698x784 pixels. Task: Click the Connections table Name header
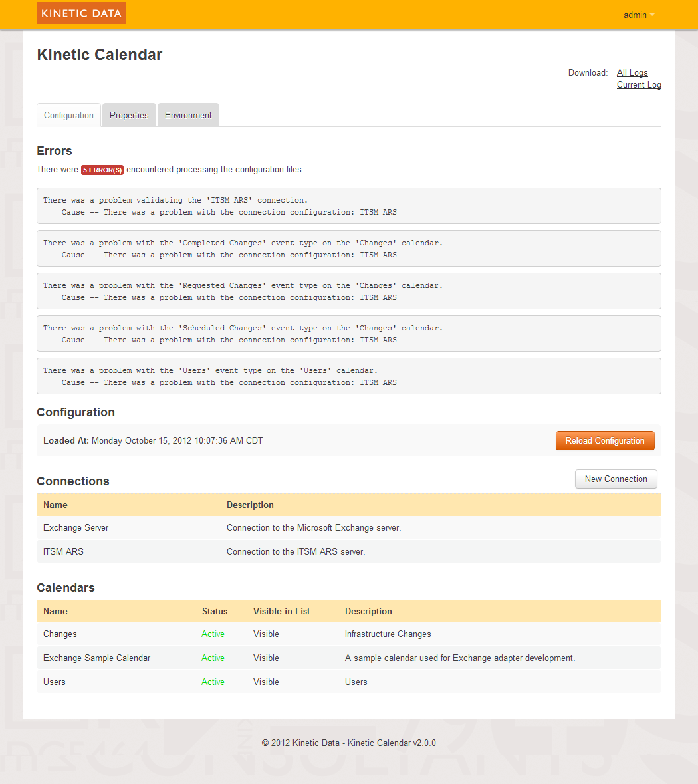55,505
